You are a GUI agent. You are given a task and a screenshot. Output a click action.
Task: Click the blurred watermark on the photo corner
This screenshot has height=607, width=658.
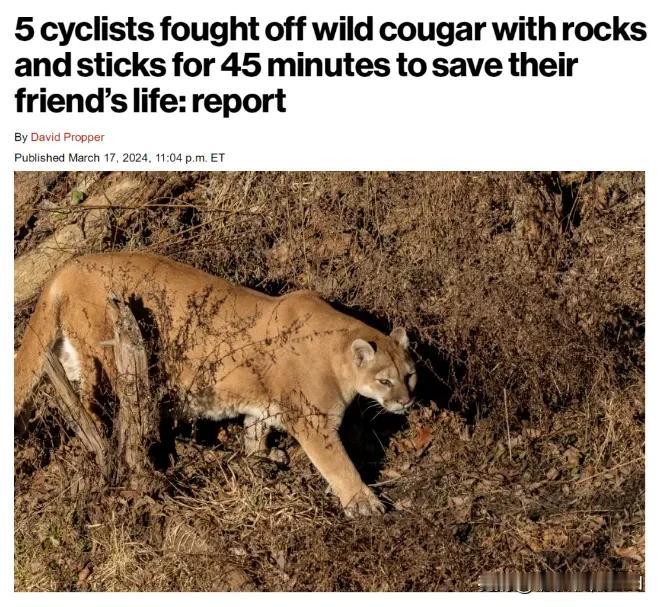click(x=562, y=583)
